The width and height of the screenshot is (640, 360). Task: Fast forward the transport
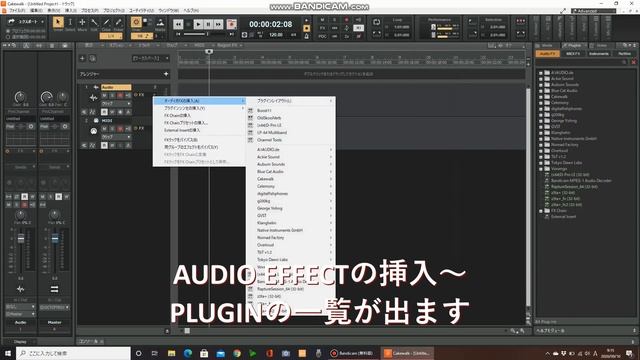pos(218,24)
